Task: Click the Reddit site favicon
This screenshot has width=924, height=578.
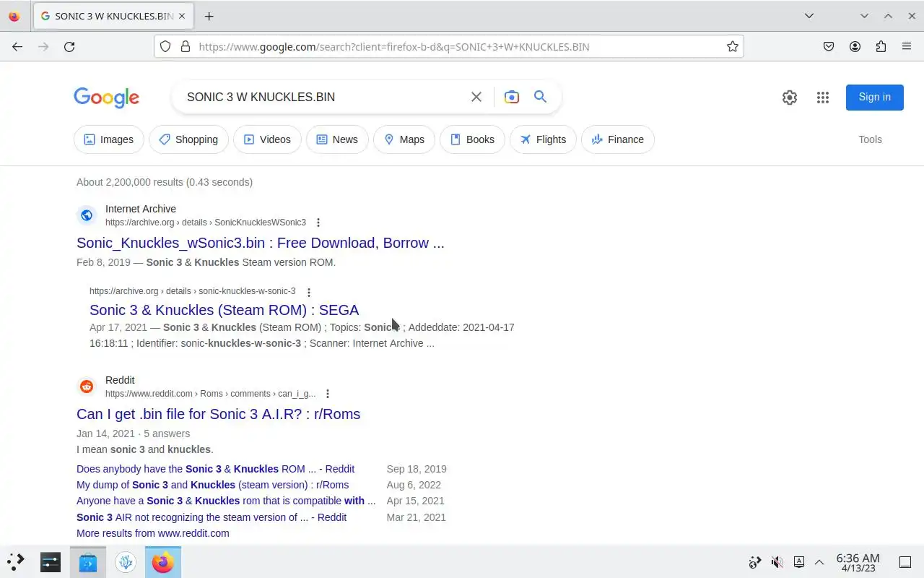Action: click(87, 387)
